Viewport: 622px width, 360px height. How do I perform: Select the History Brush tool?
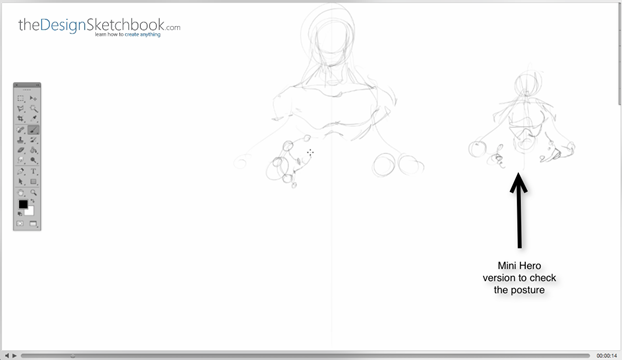(34, 140)
